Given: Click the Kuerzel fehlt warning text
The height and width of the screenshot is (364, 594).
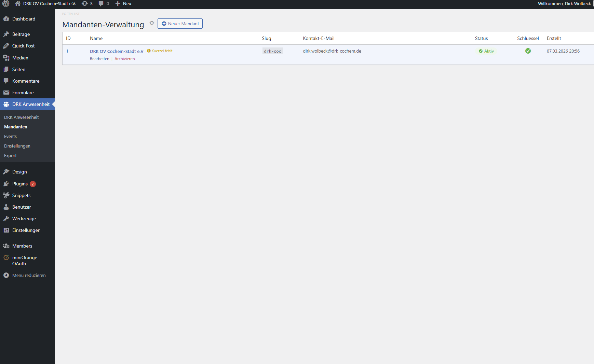Looking at the screenshot, I should tap(162, 51).
